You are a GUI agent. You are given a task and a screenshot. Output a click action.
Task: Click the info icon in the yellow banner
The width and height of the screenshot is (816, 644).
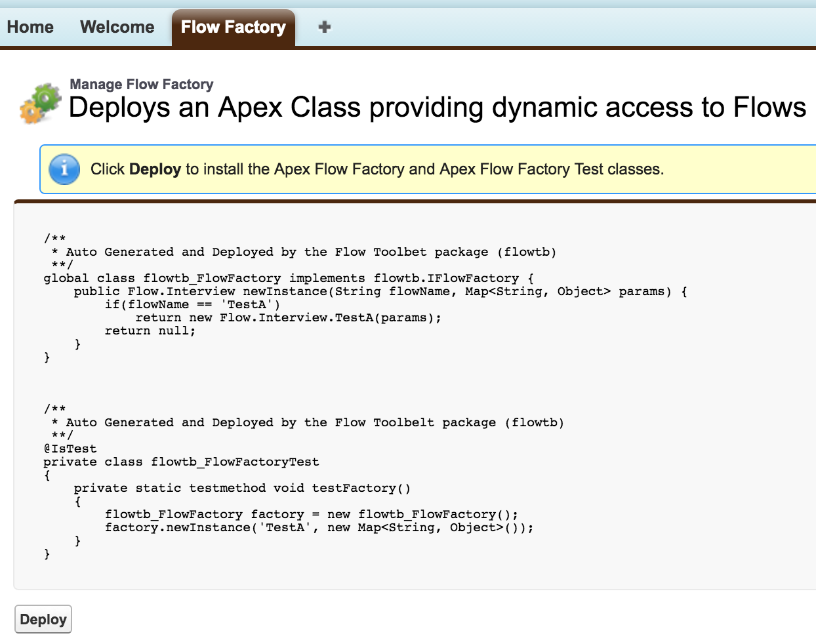pos(64,169)
